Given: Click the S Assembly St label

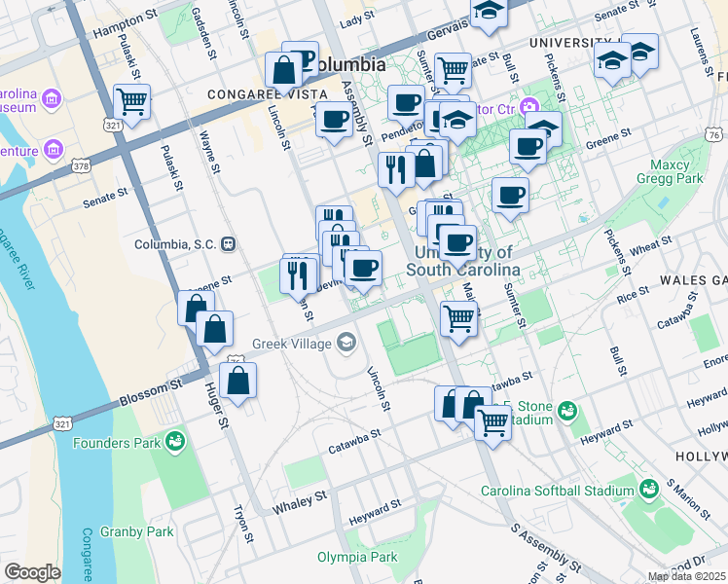Looking at the screenshot, I should point(546,548).
